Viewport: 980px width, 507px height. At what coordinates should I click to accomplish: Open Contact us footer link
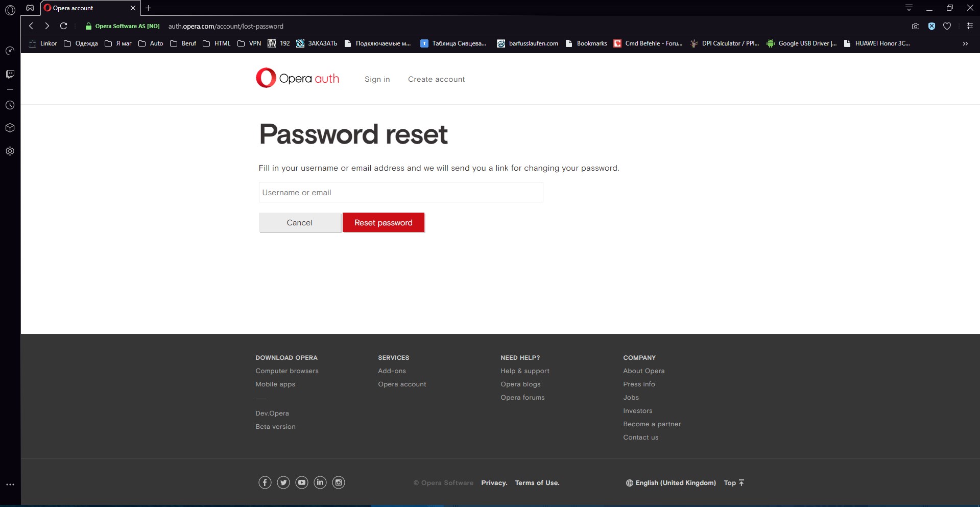pos(640,437)
